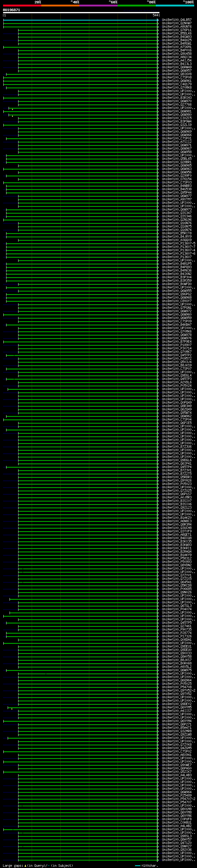Click the UniRef100_Q9U458 label
The height and width of the screenshot is (868, 197).
tap(177, 54)
